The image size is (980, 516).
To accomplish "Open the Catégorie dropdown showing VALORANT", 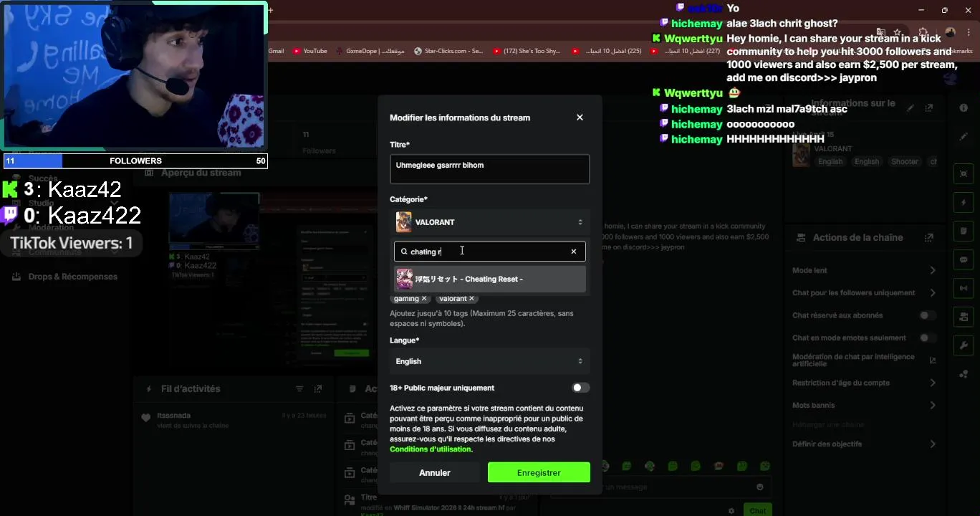I will coord(491,222).
